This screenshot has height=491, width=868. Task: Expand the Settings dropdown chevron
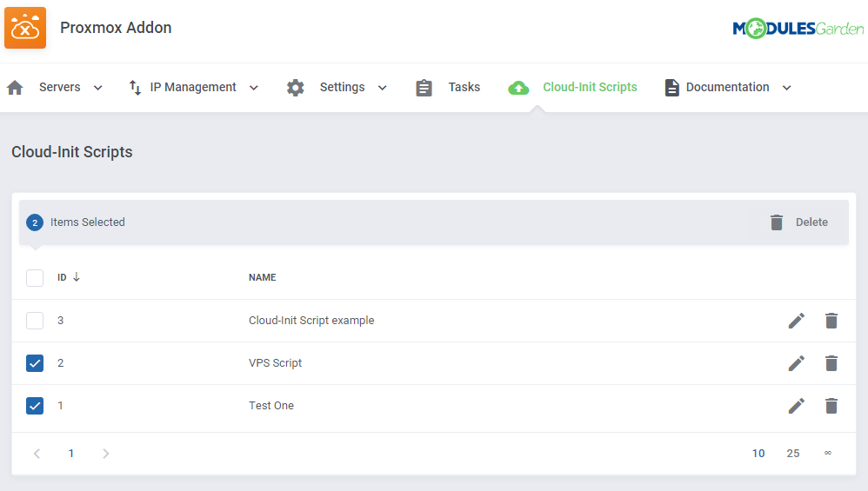coord(382,88)
